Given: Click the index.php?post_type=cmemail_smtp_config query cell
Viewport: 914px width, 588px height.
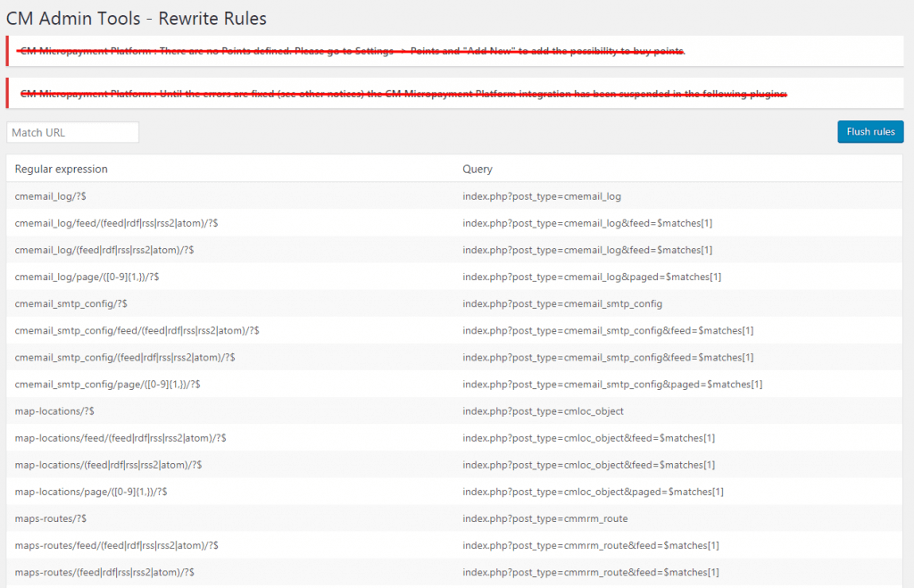Looking at the screenshot, I should click(562, 303).
